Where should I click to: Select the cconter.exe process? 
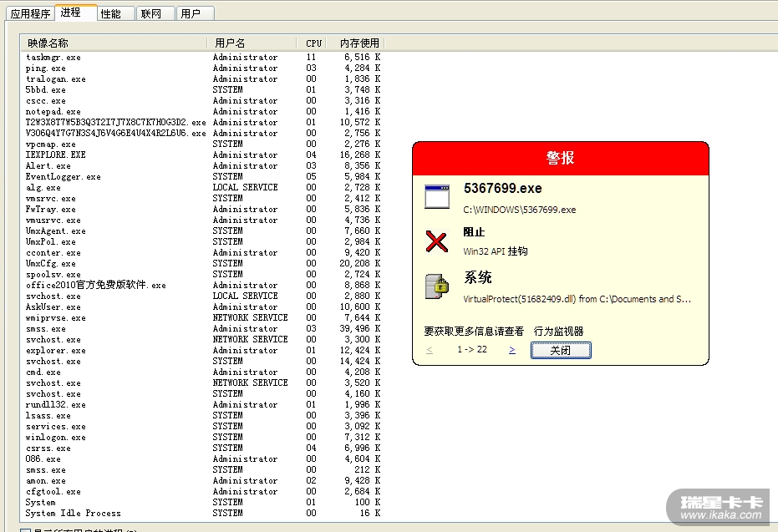[202, 253]
